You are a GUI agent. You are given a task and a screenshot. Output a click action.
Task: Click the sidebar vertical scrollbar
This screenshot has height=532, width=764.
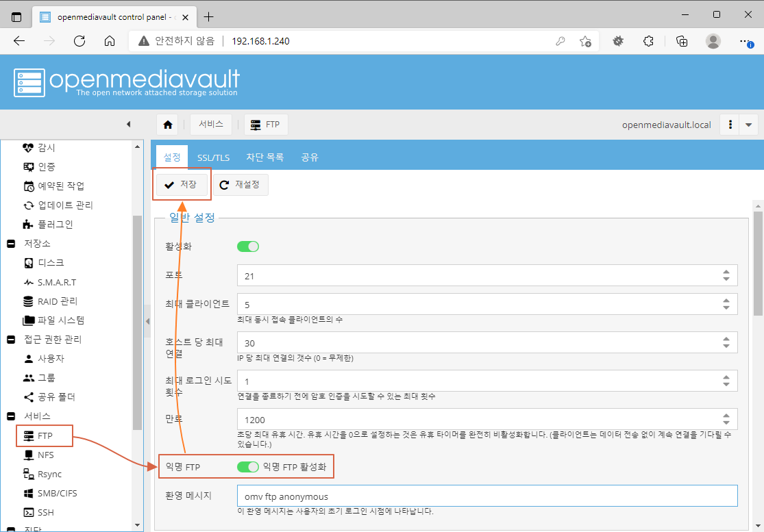coord(138,322)
